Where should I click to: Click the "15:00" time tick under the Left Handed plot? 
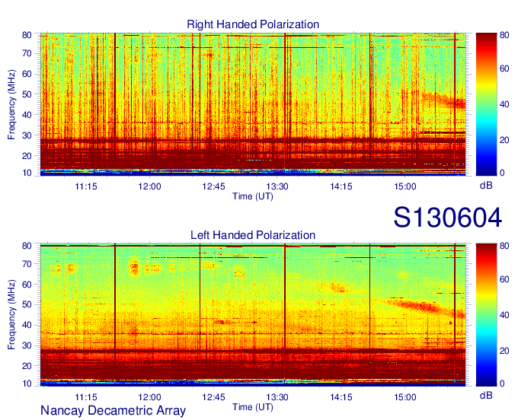pyautogui.click(x=405, y=397)
